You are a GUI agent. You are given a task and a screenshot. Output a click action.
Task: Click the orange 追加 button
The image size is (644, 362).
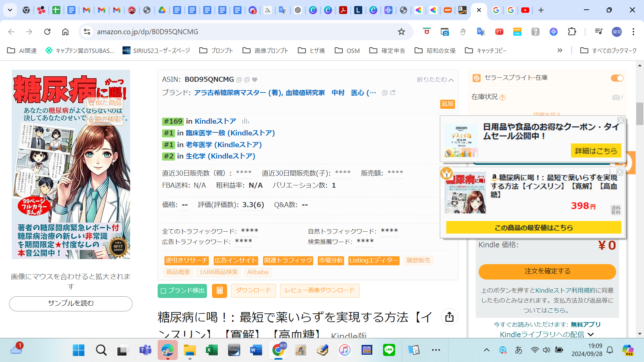(447, 104)
